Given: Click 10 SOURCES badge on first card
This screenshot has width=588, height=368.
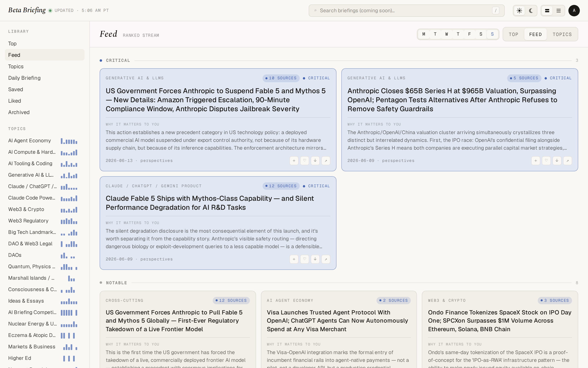Looking at the screenshot, I should click(x=281, y=78).
